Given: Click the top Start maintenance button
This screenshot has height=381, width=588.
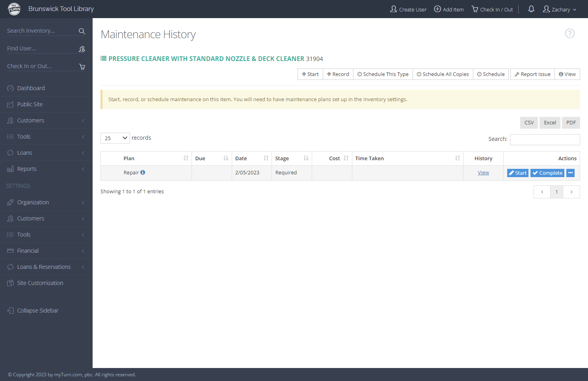Looking at the screenshot, I should coord(310,74).
